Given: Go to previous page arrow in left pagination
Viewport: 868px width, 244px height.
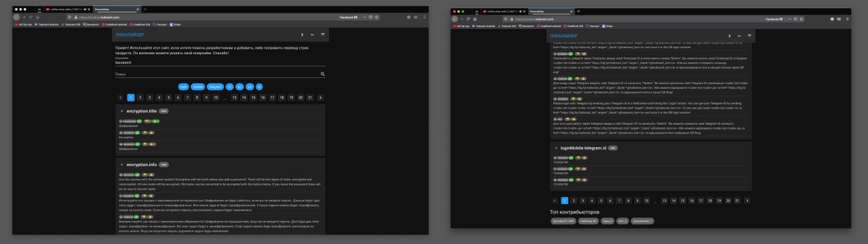Looking at the screenshot, I should coord(121,98).
